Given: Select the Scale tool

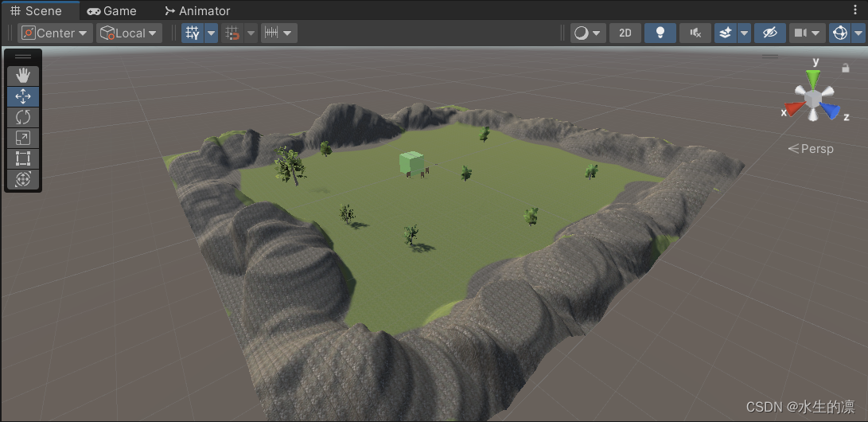Looking at the screenshot, I should tap(23, 138).
